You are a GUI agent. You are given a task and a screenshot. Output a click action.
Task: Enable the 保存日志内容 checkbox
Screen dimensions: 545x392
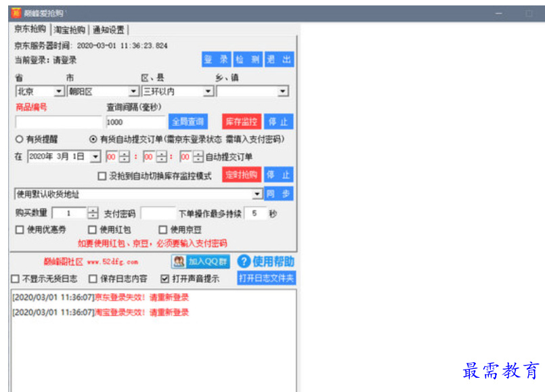coord(93,279)
